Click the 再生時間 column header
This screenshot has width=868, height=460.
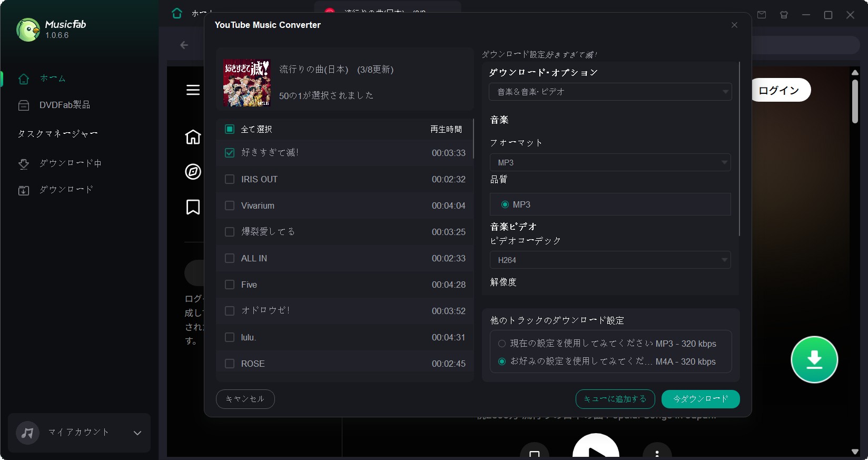[x=446, y=129]
